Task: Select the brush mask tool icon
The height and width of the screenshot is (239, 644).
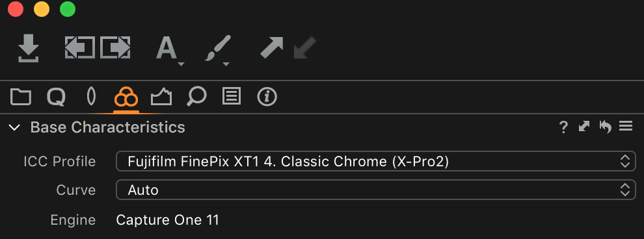Action: [x=218, y=50]
